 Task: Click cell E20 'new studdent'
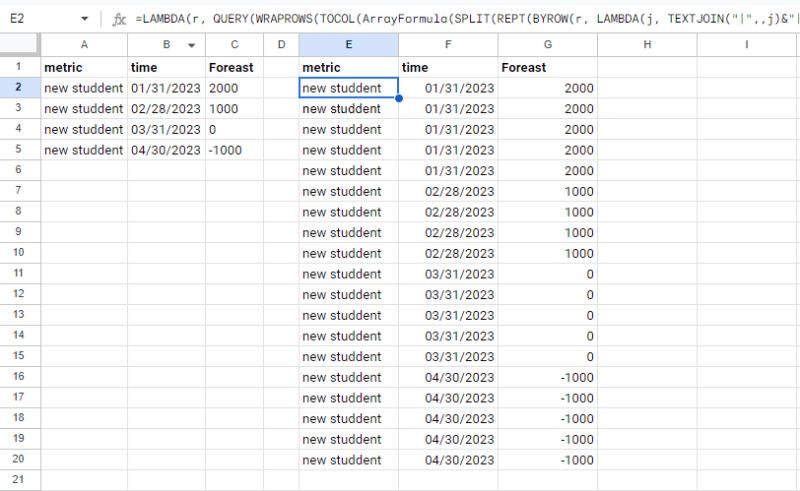coord(348,460)
